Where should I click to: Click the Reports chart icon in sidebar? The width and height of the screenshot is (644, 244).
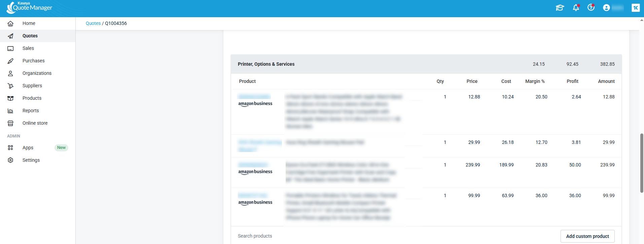(x=10, y=111)
